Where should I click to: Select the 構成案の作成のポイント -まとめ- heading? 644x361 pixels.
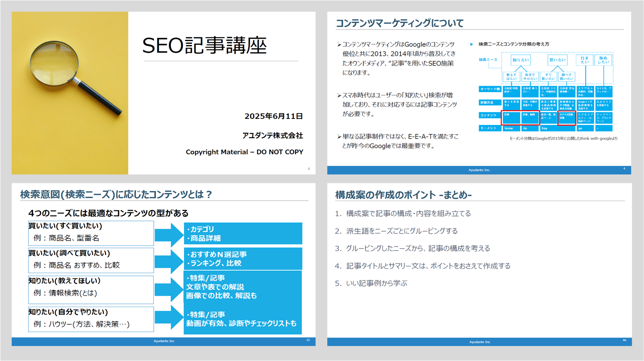(x=403, y=195)
